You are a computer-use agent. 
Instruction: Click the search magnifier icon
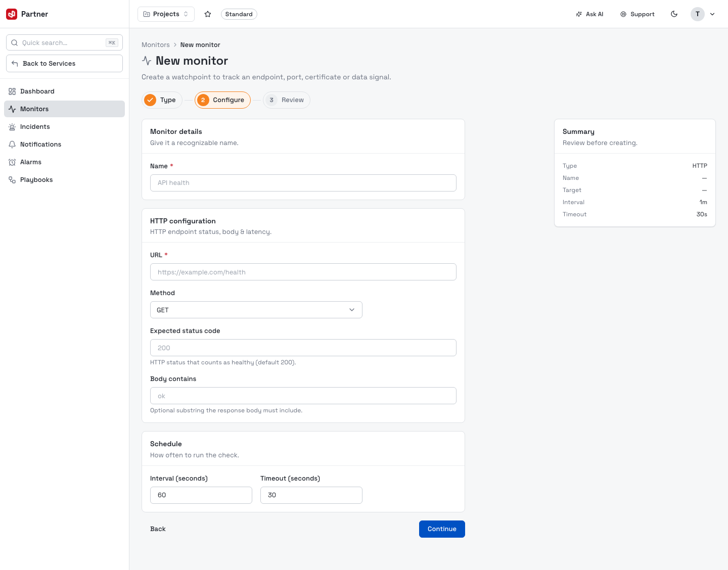15,43
